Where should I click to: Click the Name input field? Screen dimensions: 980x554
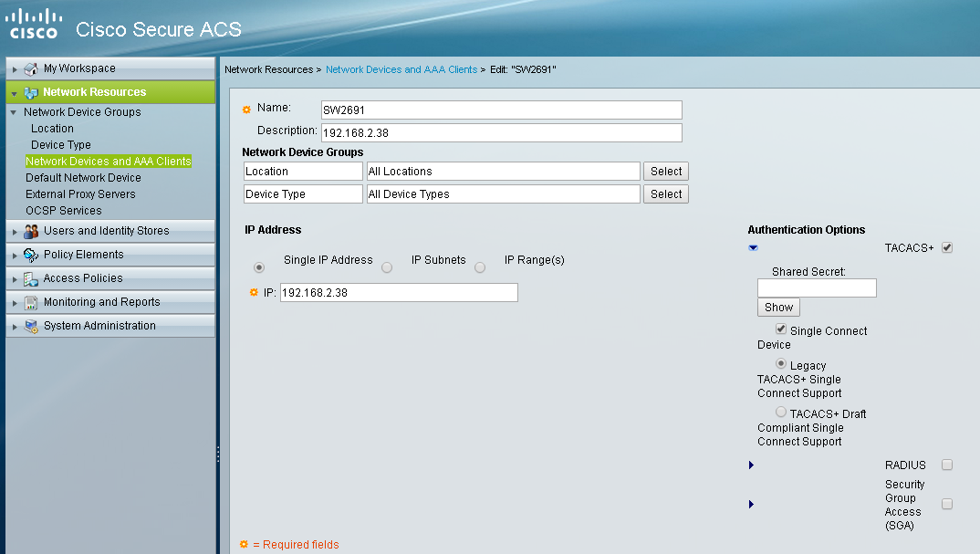click(501, 110)
